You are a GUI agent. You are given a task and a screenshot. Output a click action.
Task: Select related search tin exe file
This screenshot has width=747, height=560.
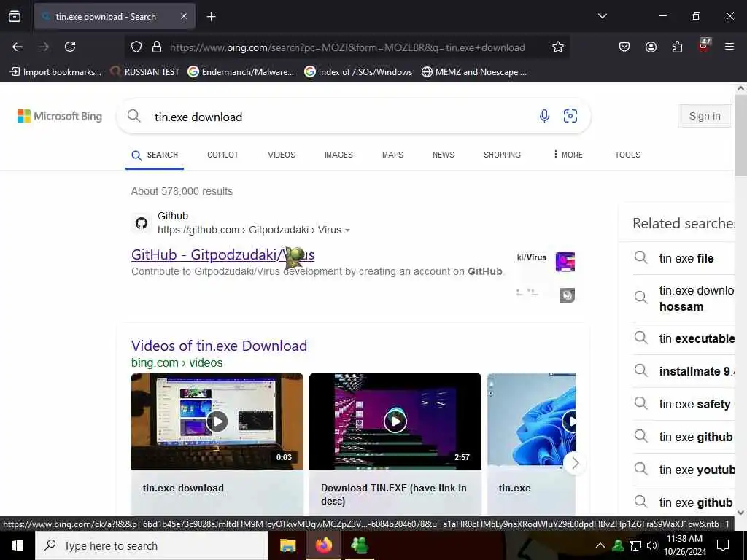[x=686, y=259]
